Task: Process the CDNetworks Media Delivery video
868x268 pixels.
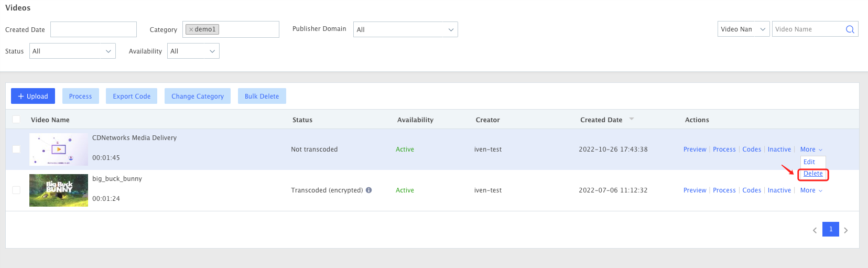Action: click(724, 149)
